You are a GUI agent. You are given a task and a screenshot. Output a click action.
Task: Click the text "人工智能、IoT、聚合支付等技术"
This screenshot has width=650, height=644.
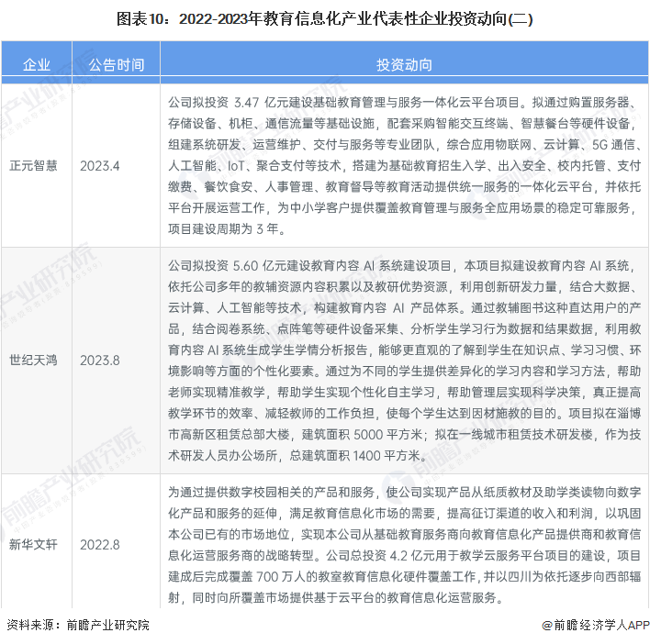pos(254,166)
